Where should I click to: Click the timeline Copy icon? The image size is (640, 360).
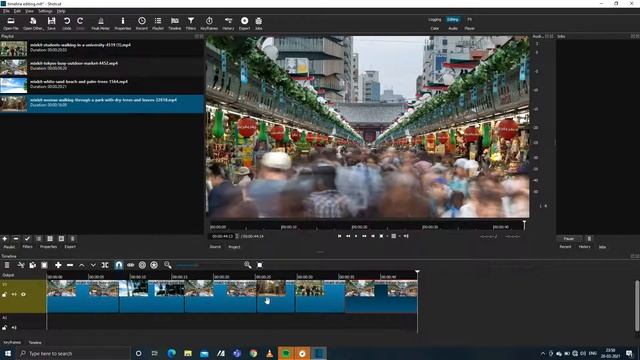pyautogui.click(x=33, y=265)
